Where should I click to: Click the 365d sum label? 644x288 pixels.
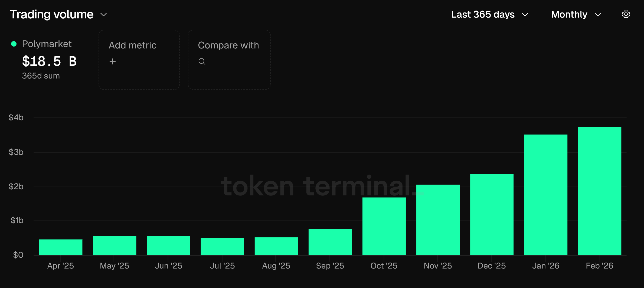point(41,76)
